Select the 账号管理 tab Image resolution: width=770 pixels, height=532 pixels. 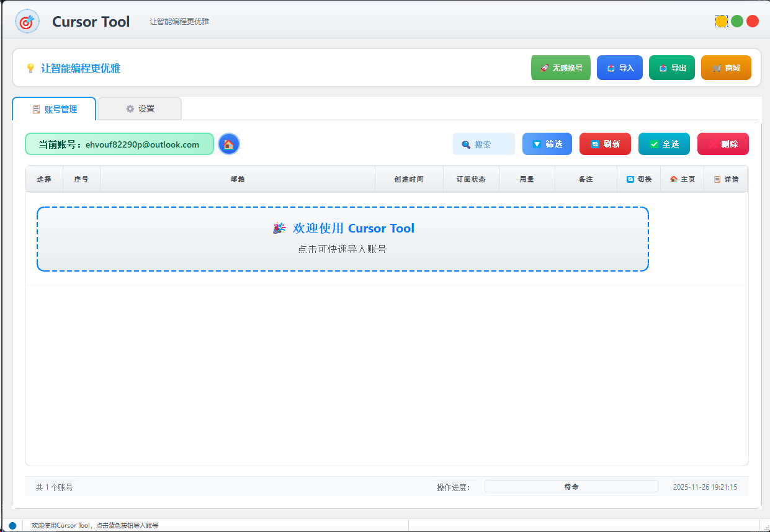tap(54, 109)
